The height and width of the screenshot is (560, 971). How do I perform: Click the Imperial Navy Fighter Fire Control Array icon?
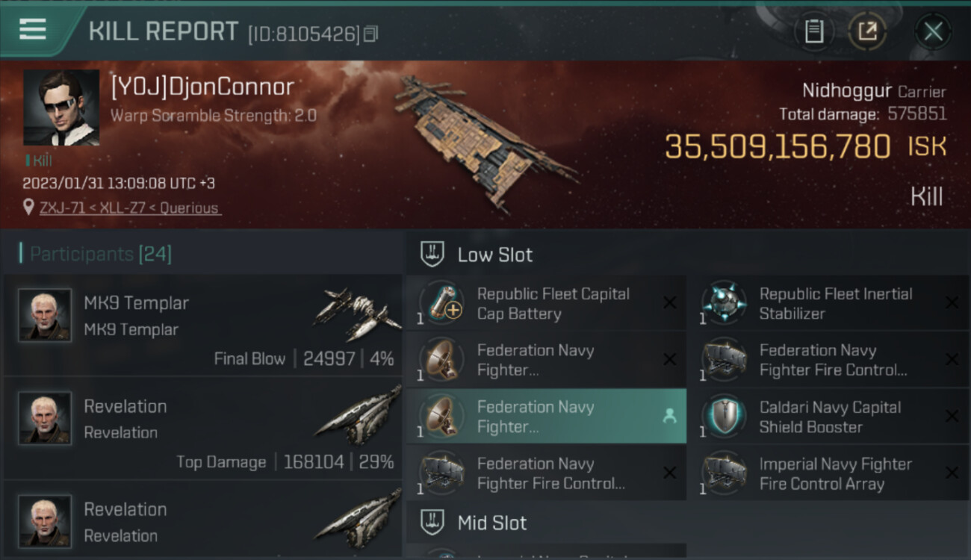(724, 473)
